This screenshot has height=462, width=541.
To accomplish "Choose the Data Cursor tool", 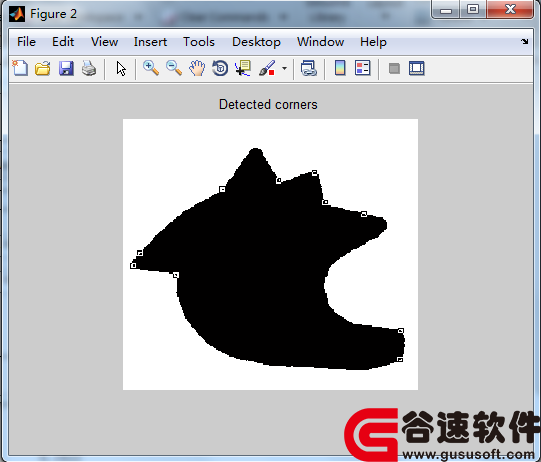I will pos(243,68).
